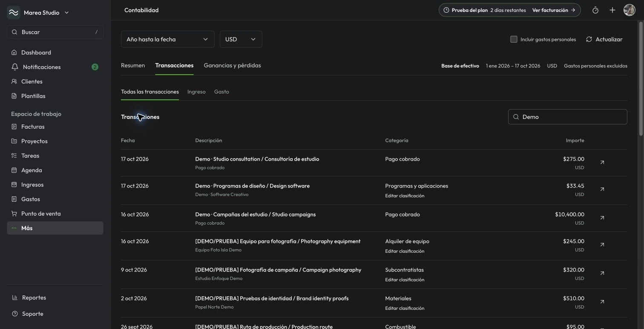Screen dimensions: 644x329
Task: Open Plantillas in the sidebar
Action: click(55, 96)
